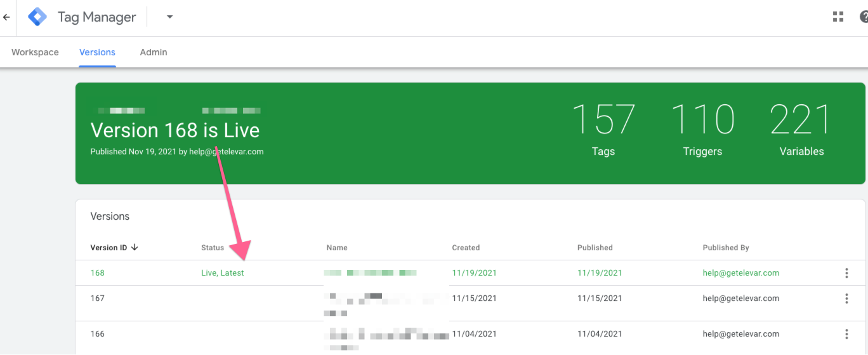Screen dimensions: 868x355
Task: Open more actions menu for version 168
Action: pos(846,273)
